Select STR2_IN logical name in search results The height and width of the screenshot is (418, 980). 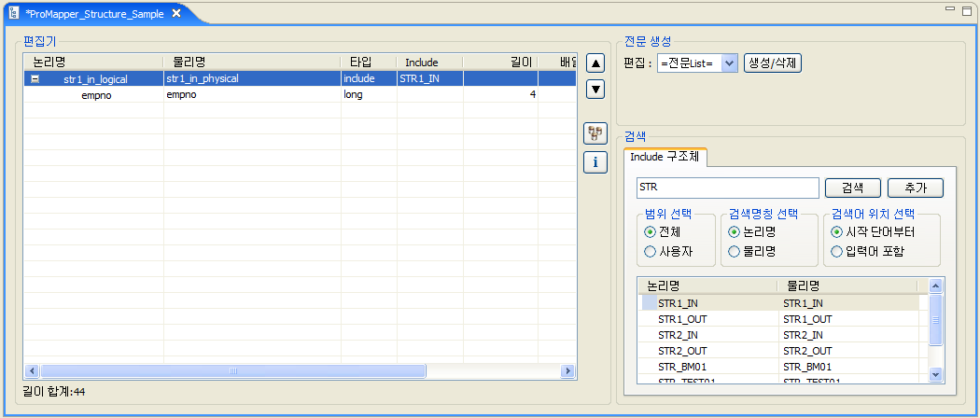coord(679,335)
